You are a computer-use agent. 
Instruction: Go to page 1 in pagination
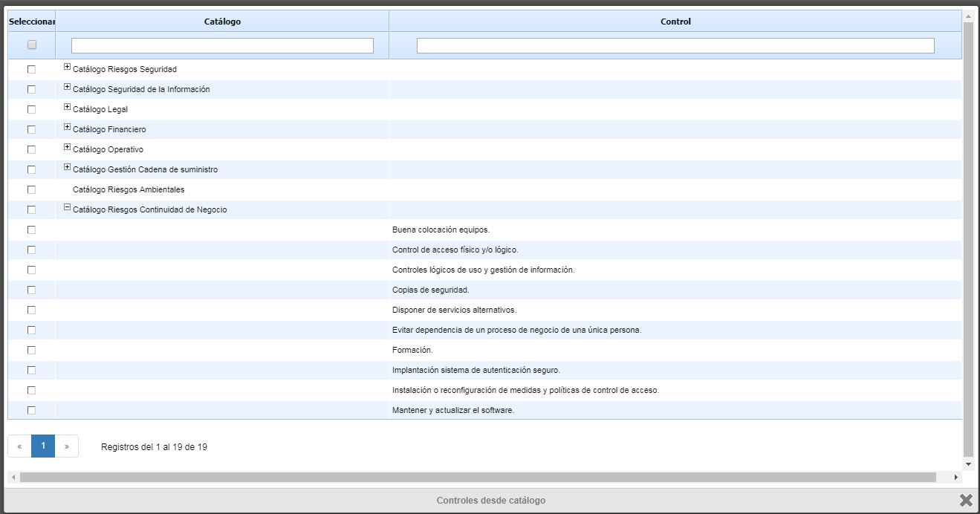pyautogui.click(x=43, y=446)
